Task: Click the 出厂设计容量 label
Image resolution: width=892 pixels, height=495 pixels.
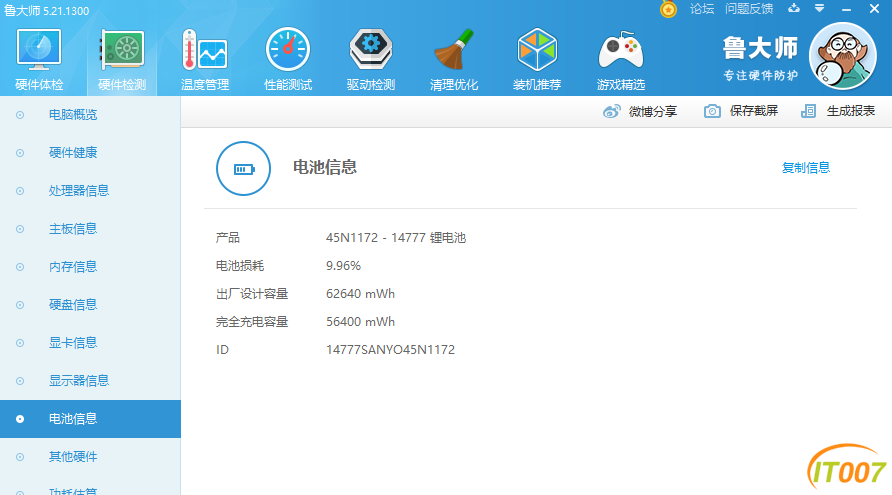Action: (252, 294)
